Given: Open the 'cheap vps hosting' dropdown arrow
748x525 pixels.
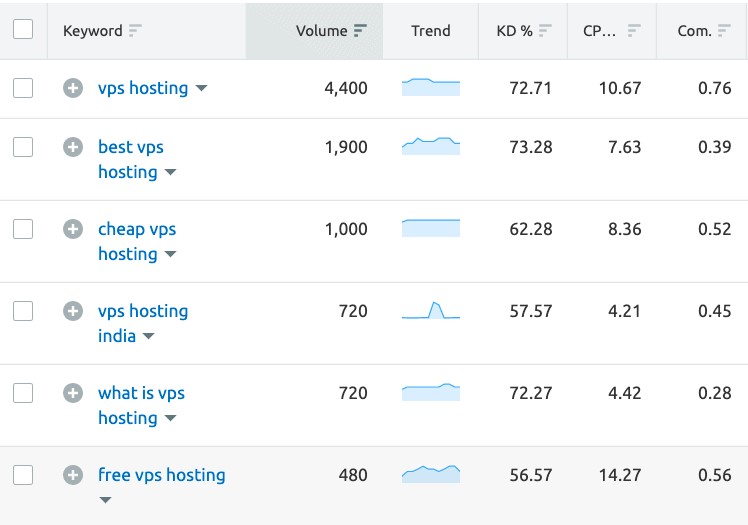Looking at the screenshot, I should pos(170,254).
